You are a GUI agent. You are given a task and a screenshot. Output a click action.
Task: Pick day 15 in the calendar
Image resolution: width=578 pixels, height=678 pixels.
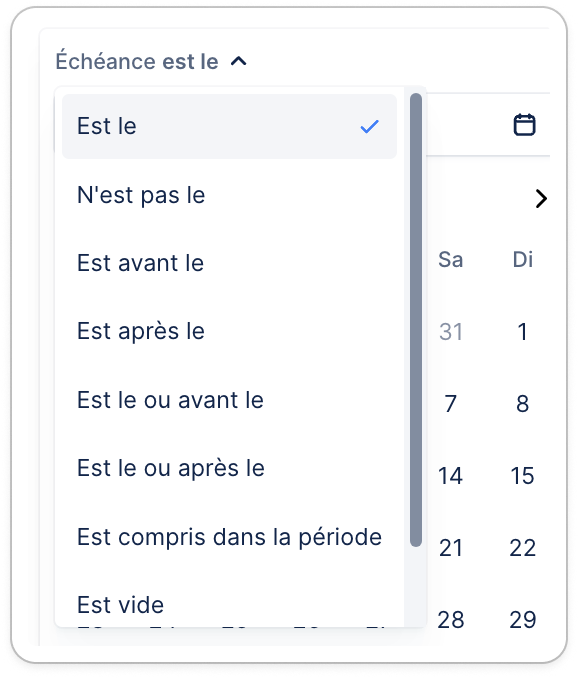pyautogui.click(x=522, y=476)
